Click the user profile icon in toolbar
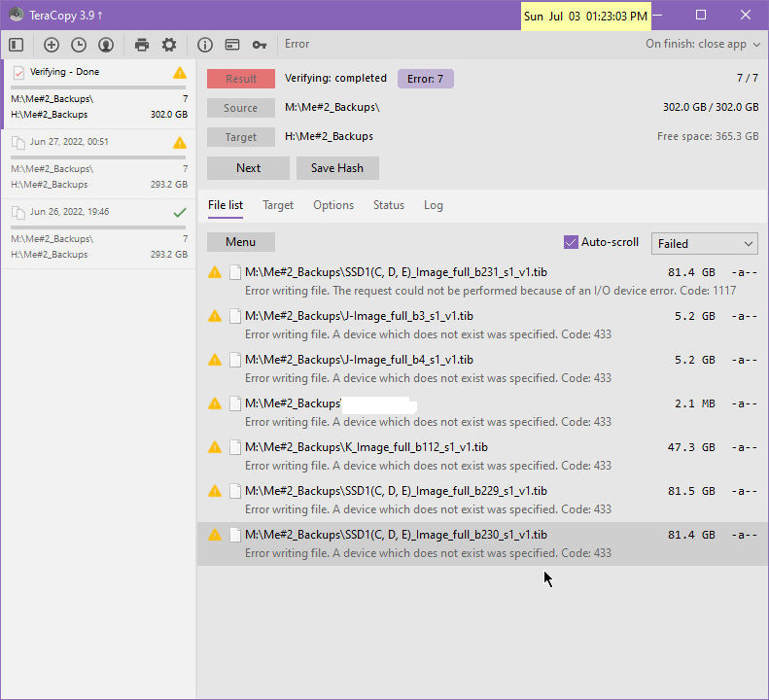This screenshot has width=769, height=700. tap(106, 45)
